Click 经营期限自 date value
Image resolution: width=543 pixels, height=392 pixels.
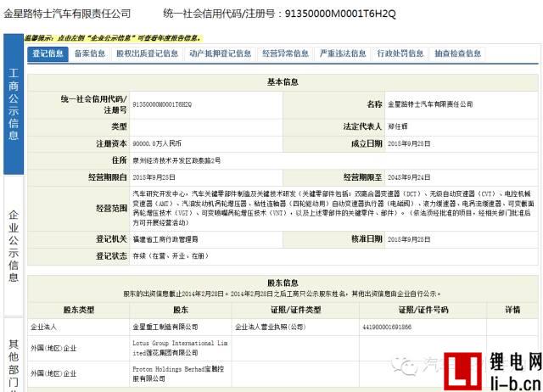point(154,177)
